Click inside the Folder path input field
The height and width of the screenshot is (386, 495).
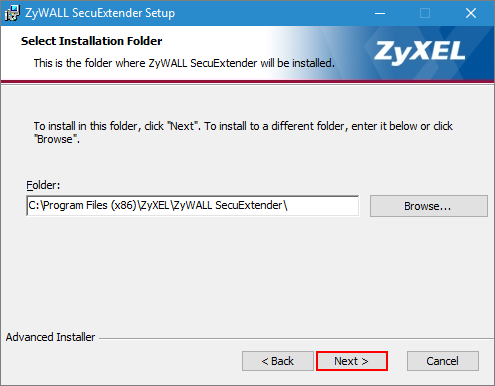pyautogui.click(x=193, y=206)
